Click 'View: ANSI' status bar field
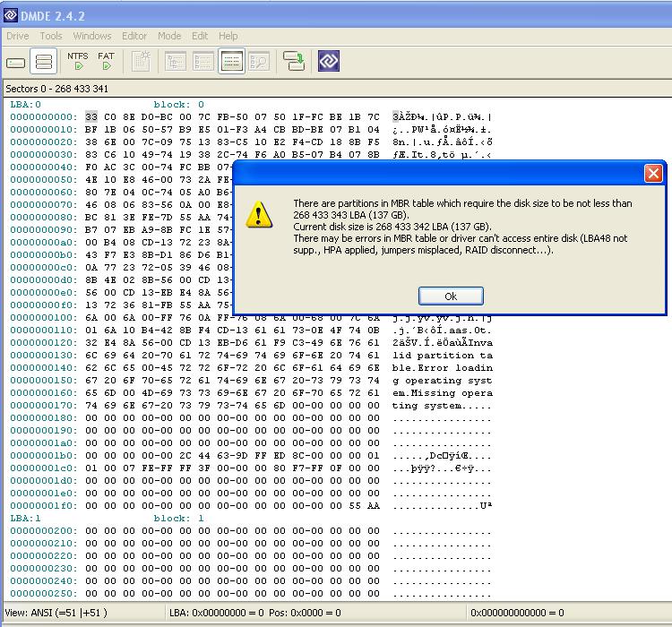Viewport: 672px width, 627px height. [56, 613]
